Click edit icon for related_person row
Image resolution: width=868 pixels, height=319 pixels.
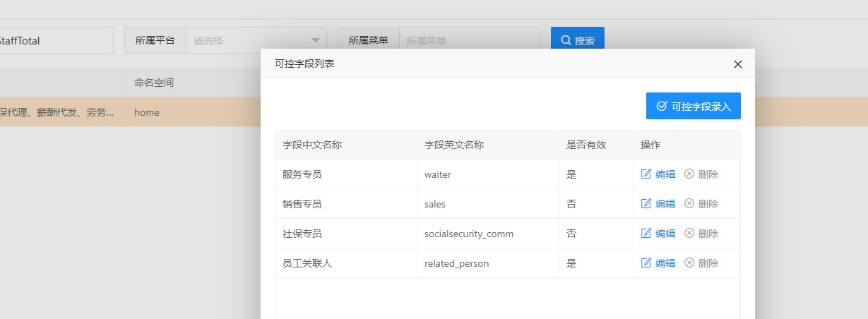click(x=646, y=263)
